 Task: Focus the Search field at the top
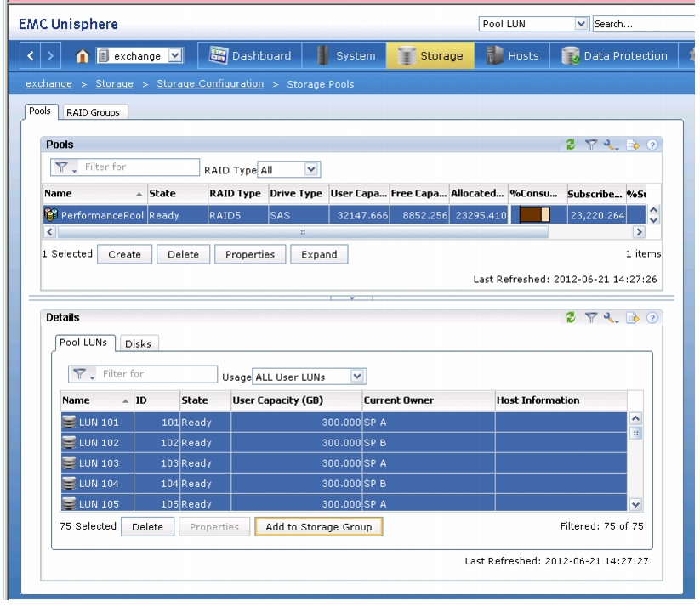644,24
